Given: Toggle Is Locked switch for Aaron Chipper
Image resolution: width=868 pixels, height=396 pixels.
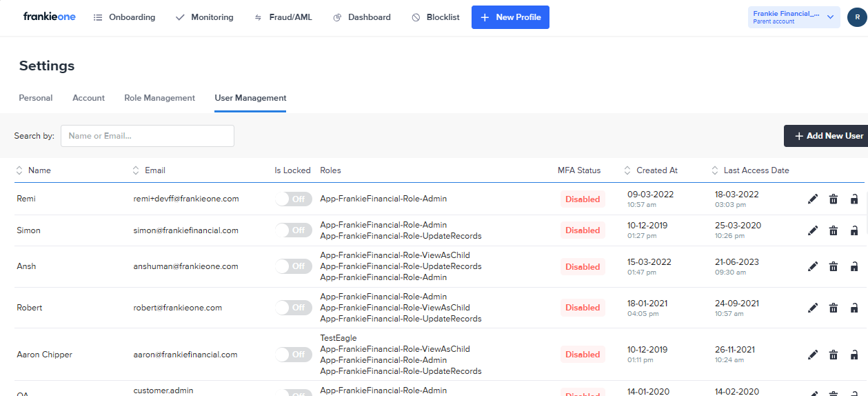Looking at the screenshot, I should point(293,355).
